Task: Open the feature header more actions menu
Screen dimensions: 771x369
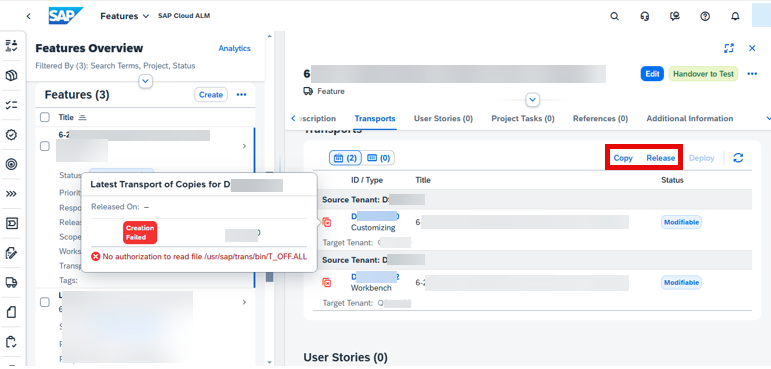Action: (x=752, y=74)
